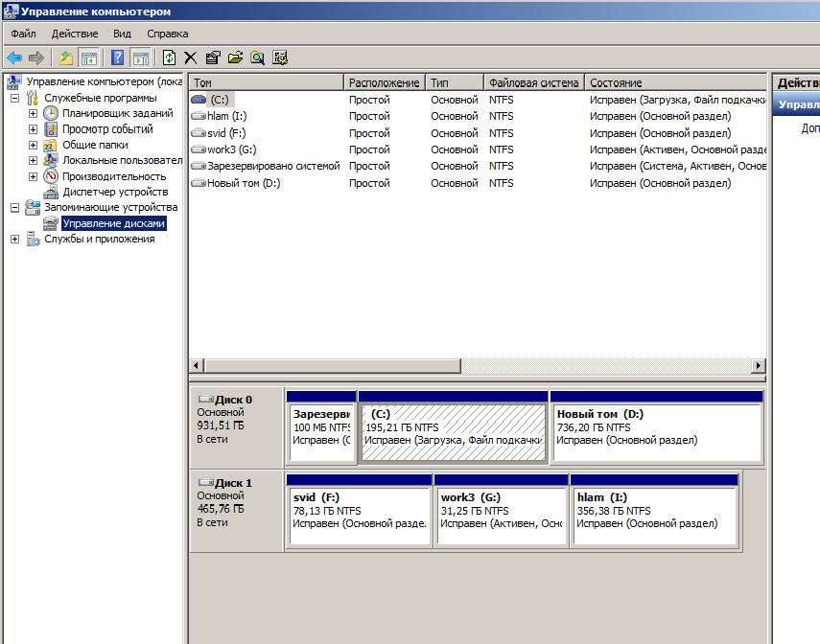Click right arrow of horizontal scrollbar

(759, 366)
